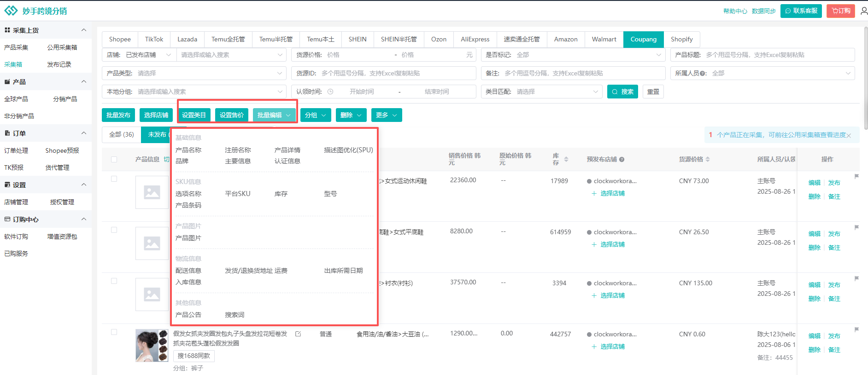
Task: Sort by 货源价格 using its sort arrows
Action: tap(708, 159)
